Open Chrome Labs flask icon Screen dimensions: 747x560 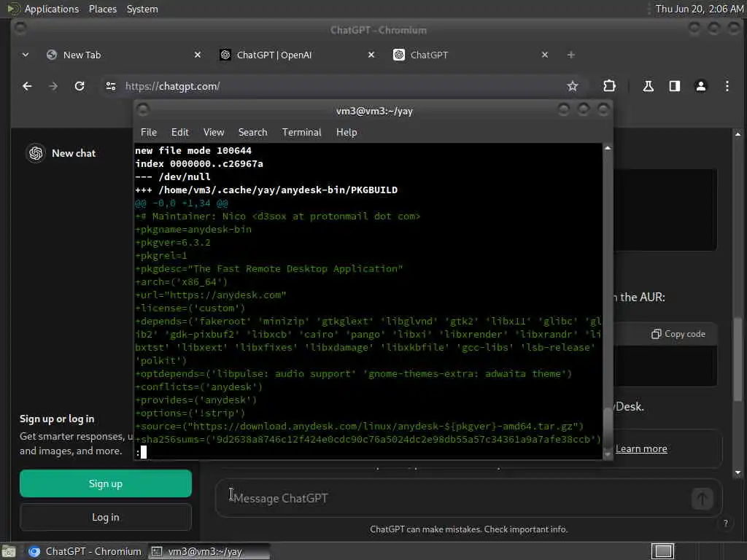(648, 86)
